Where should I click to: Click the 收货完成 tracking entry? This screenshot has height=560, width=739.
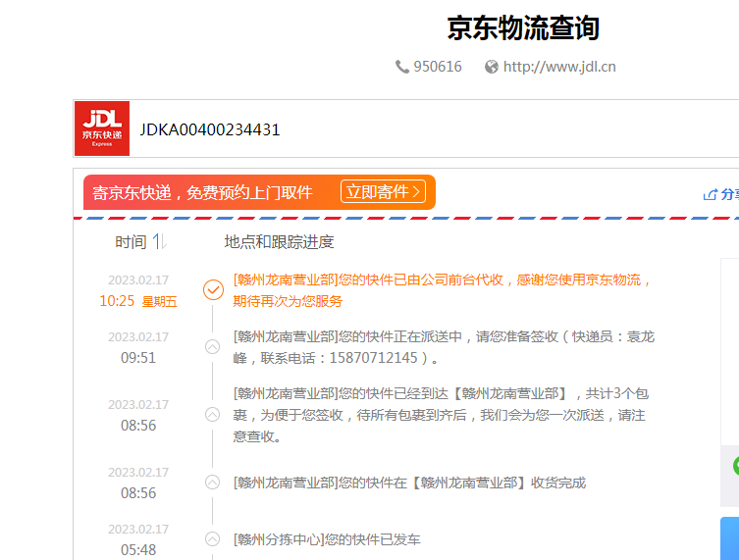click(x=409, y=483)
